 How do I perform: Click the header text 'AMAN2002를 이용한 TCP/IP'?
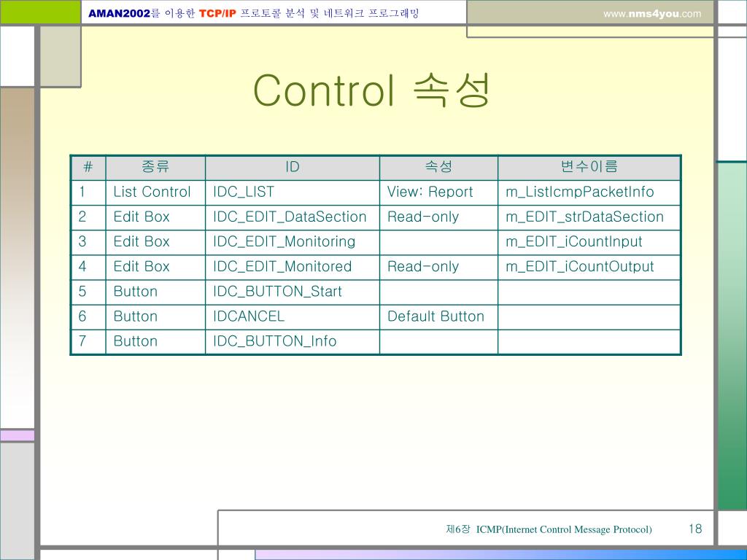(x=162, y=13)
